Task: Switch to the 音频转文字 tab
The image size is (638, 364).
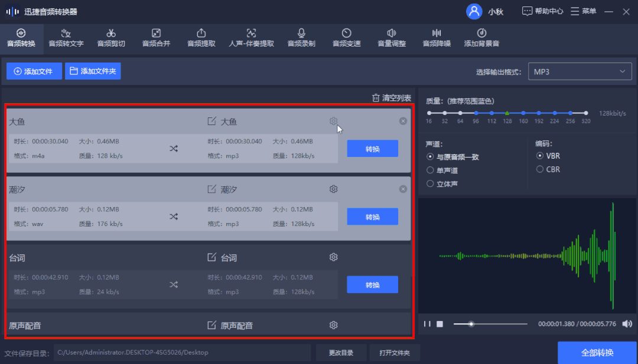Action: (66, 37)
